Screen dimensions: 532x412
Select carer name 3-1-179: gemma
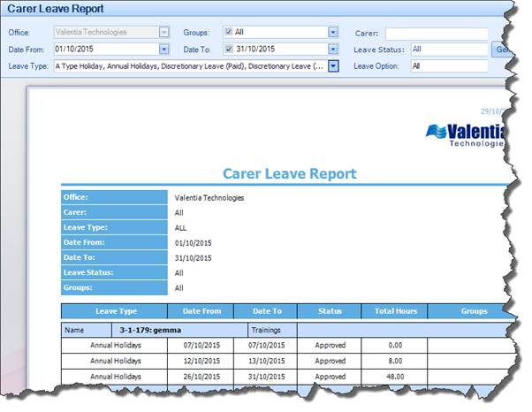(150, 330)
